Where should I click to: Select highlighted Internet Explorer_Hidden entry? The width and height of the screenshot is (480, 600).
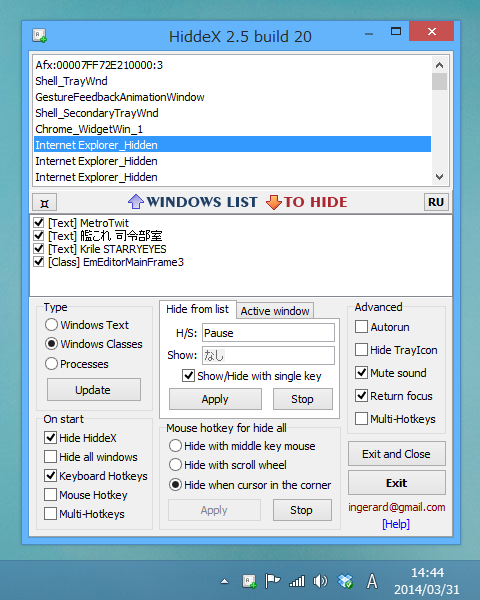point(232,145)
